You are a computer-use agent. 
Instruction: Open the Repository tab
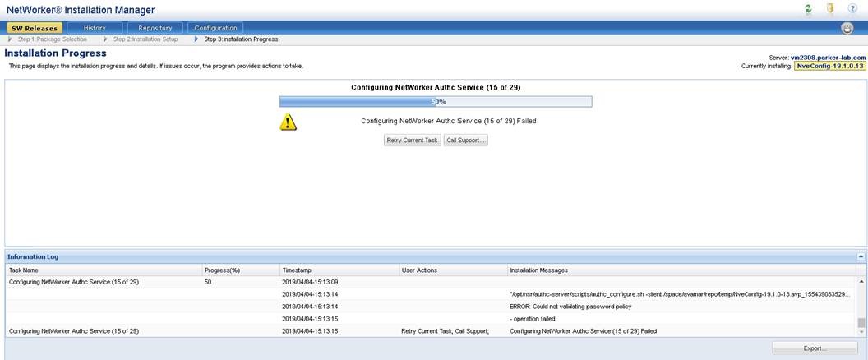pyautogui.click(x=155, y=28)
